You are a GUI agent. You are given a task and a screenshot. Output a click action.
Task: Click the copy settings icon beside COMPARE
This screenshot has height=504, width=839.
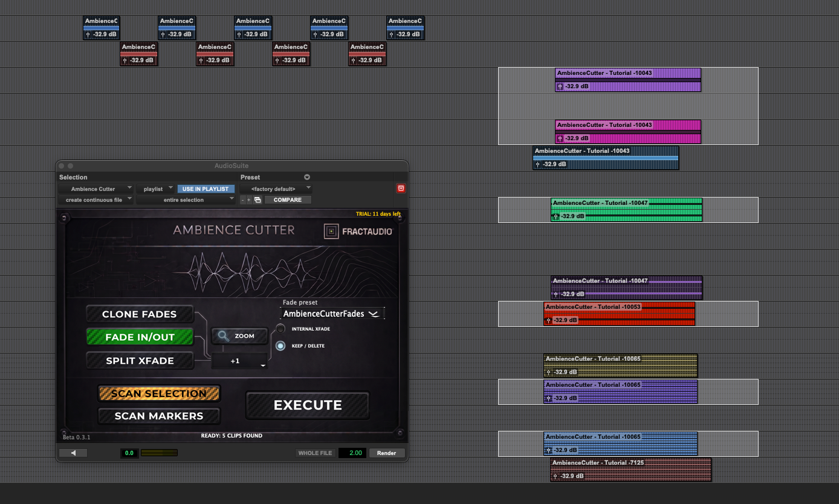pos(258,200)
